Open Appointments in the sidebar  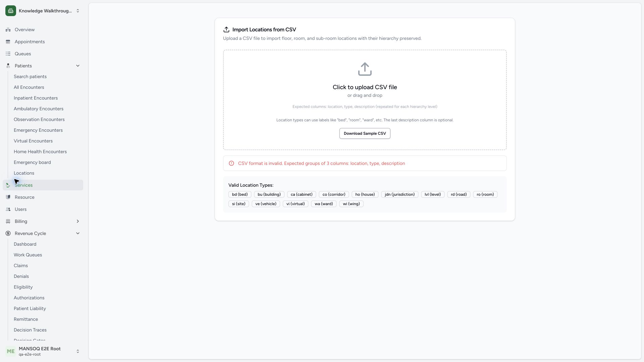(43, 42)
